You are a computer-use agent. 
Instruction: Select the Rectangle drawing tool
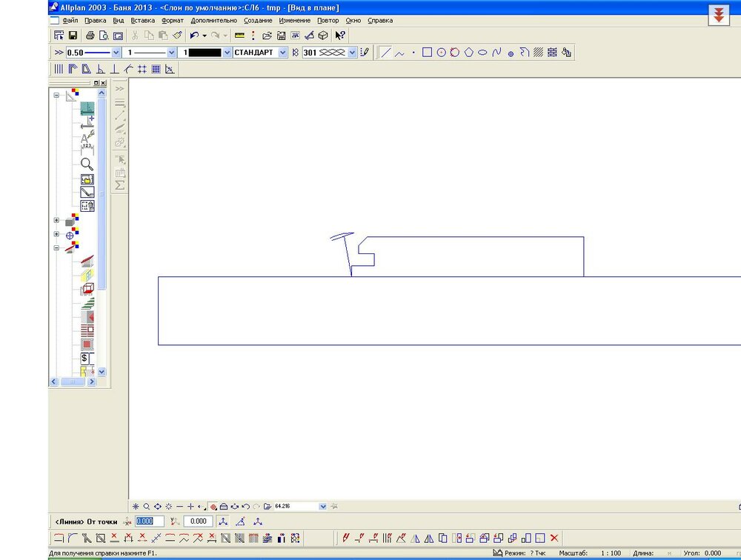427,53
